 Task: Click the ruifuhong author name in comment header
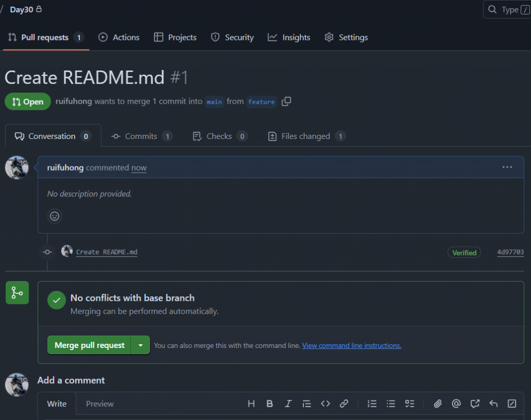click(x=65, y=167)
